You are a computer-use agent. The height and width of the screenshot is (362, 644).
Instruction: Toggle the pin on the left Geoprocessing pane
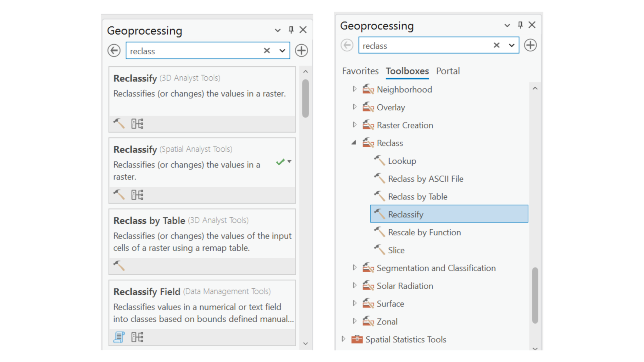291,30
